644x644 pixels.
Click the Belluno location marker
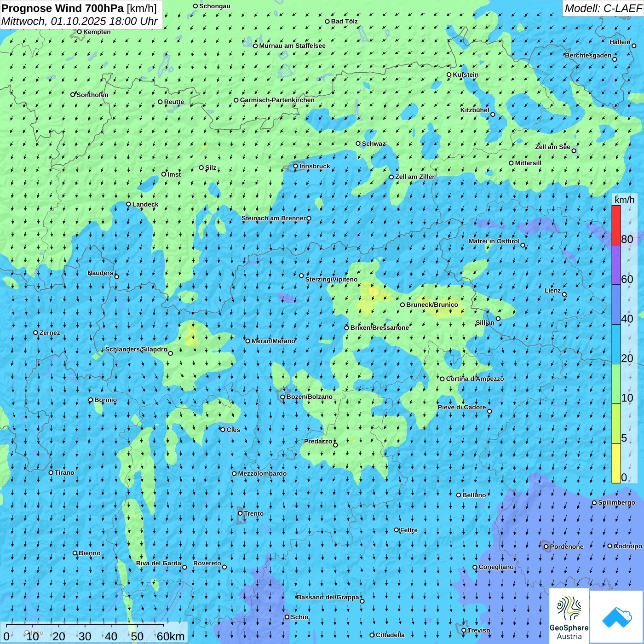[x=459, y=495]
